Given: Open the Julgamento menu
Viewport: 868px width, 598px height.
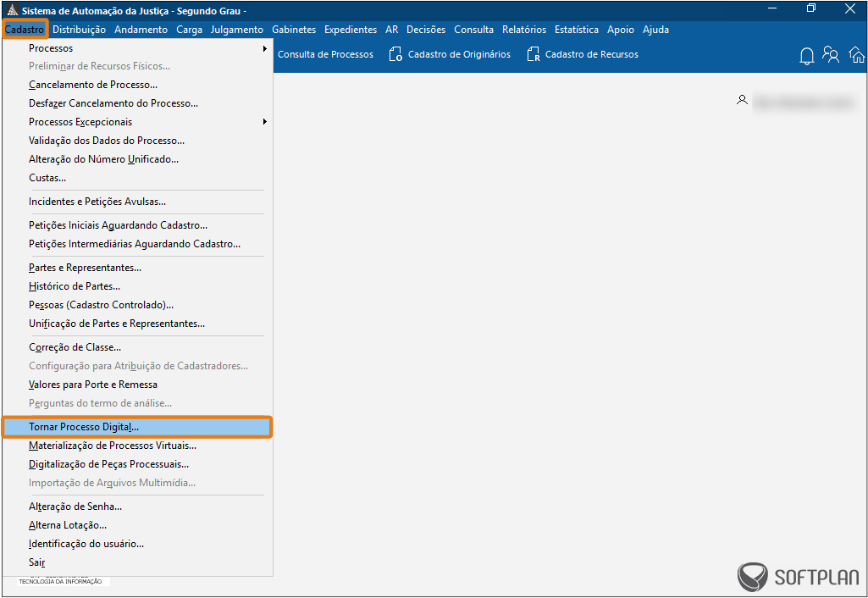Looking at the screenshot, I should [237, 30].
